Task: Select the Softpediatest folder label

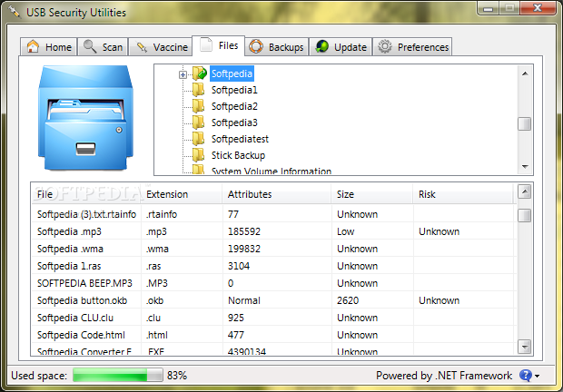Action: [240, 139]
